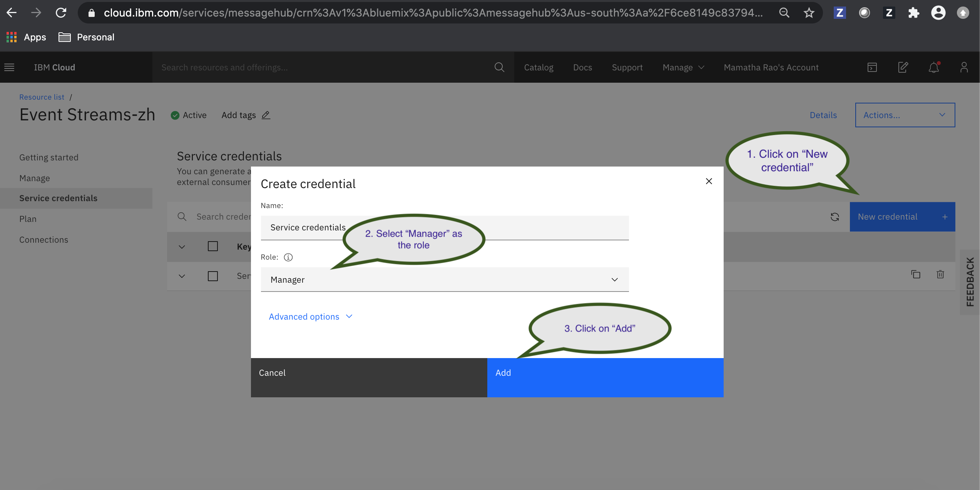Viewport: 980px width, 490px height.
Task: Click the Add button
Action: click(605, 377)
